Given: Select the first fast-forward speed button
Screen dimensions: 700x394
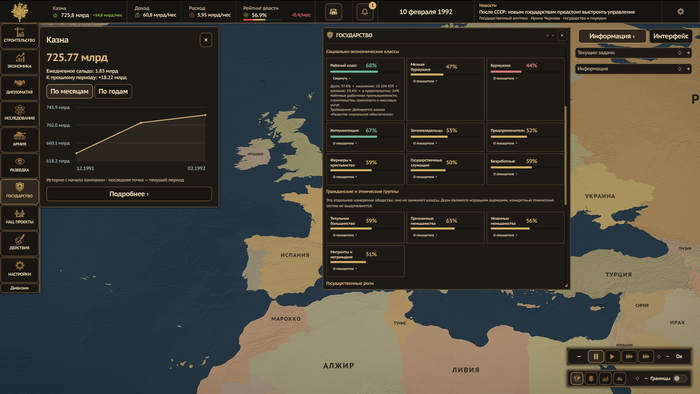Looking at the screenshot, I should (x=629, y=357).
